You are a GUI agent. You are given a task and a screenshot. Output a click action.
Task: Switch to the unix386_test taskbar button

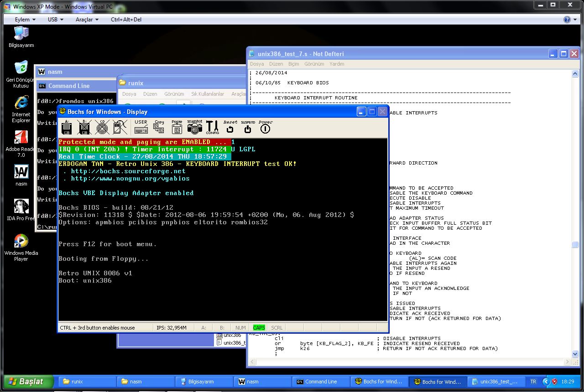click(x=496, y=382)
